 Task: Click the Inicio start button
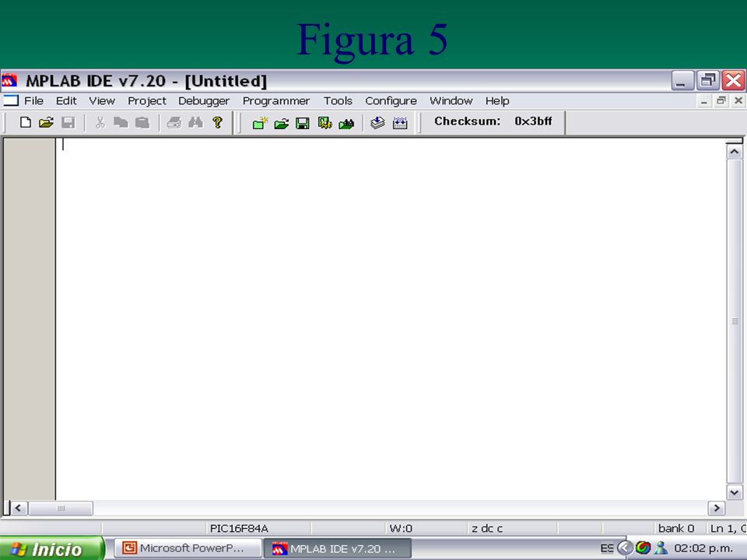pyautogui.click(x=51, y=548)
